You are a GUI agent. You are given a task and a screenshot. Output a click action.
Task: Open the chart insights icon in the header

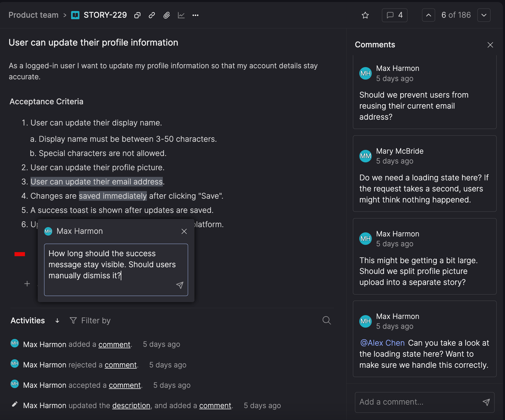pos(181,15)
